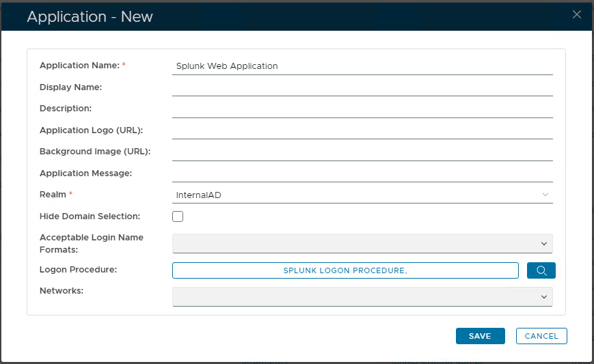
Task: Click the Networks label text
Action: (61, 291)
